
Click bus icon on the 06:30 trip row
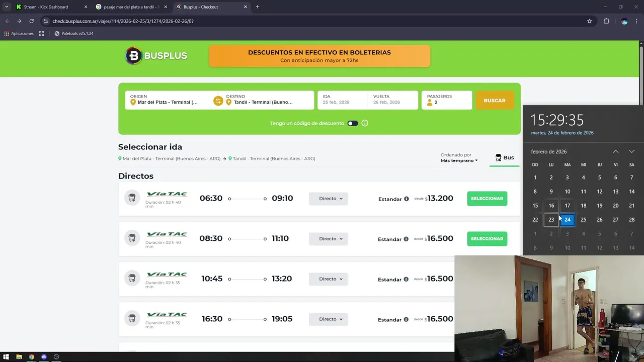pyautogui.click(x=132, y=198)
